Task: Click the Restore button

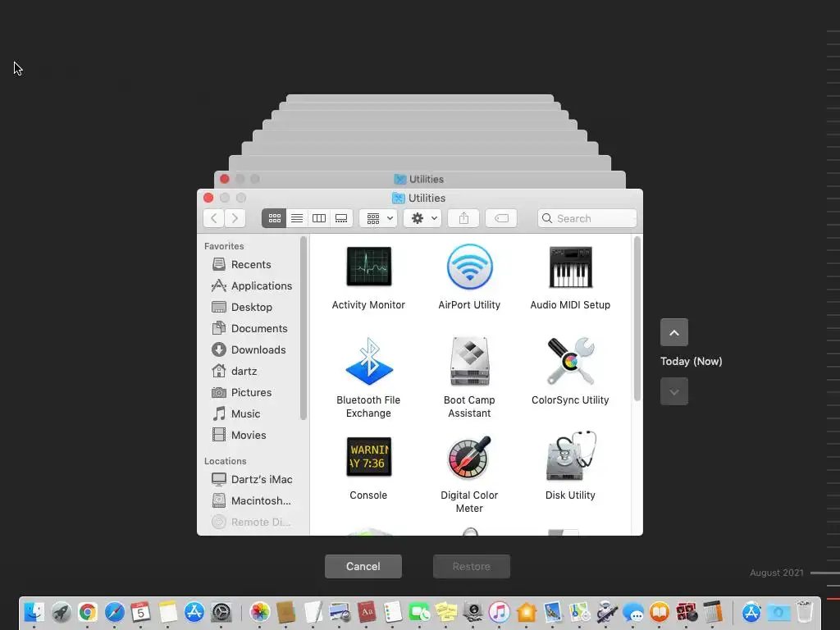Action: click(472, 566)
